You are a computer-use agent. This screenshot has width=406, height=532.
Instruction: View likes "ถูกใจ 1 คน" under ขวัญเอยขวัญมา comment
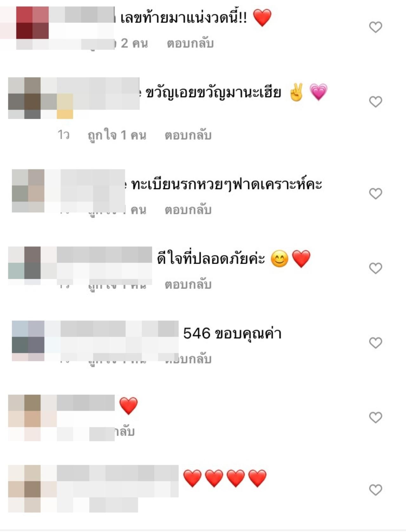click(117, 135)
